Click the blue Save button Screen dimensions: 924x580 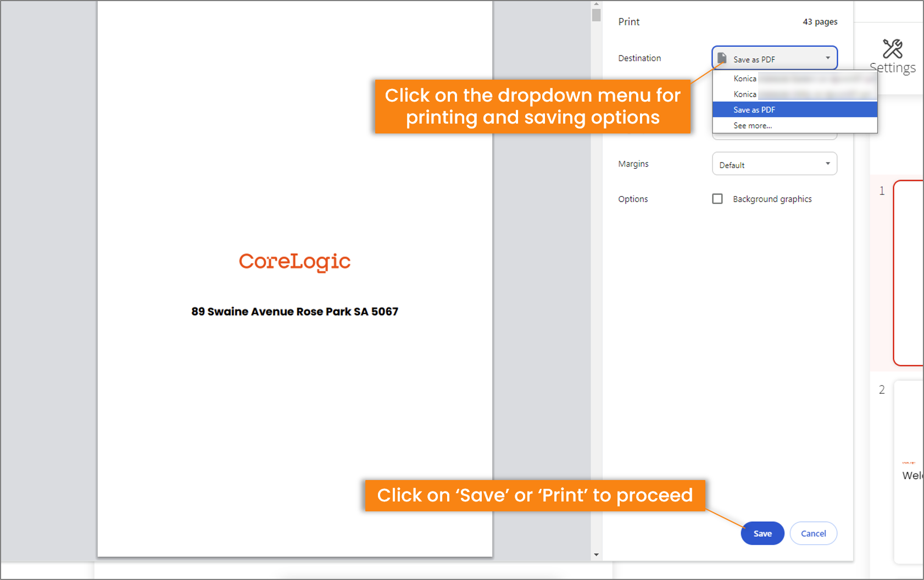tap(762, 533)
